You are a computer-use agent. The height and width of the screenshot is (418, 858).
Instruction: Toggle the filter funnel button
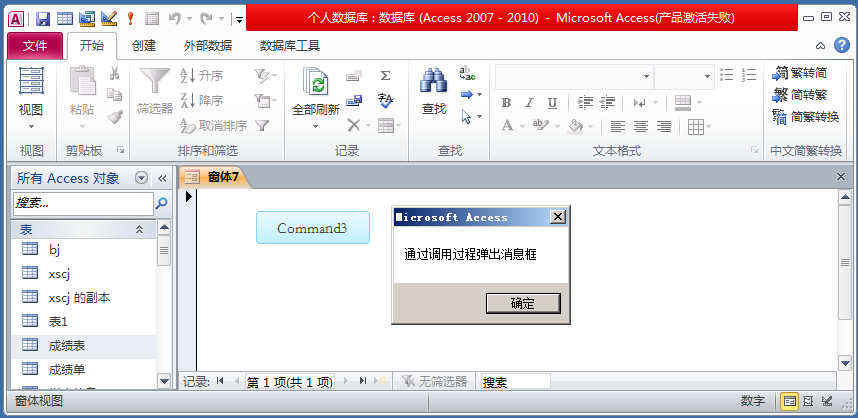[263, 126]
